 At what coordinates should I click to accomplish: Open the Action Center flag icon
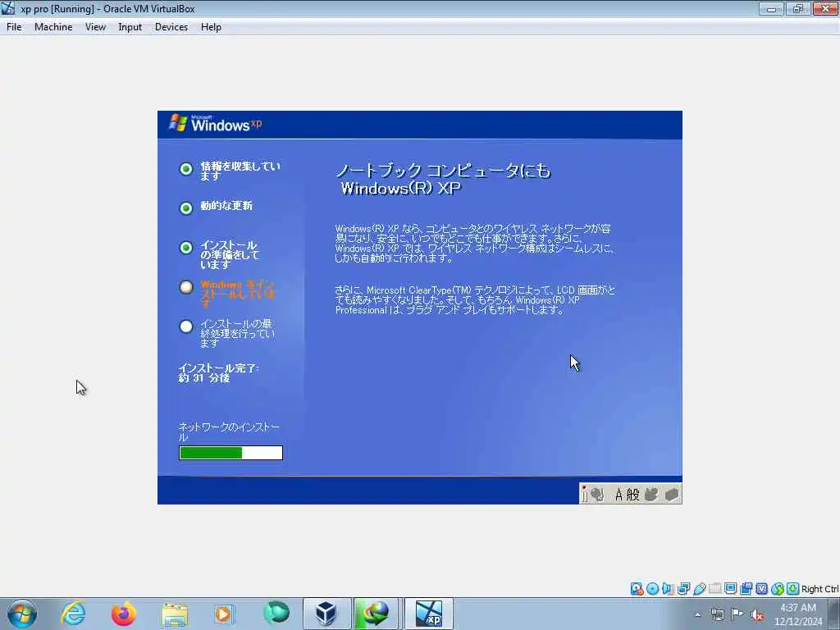click(737, 614)
